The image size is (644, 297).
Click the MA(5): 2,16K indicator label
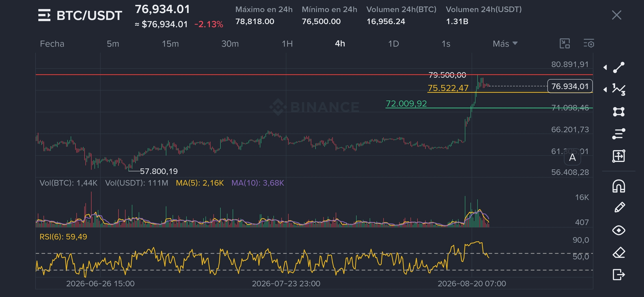coord(200,183)
